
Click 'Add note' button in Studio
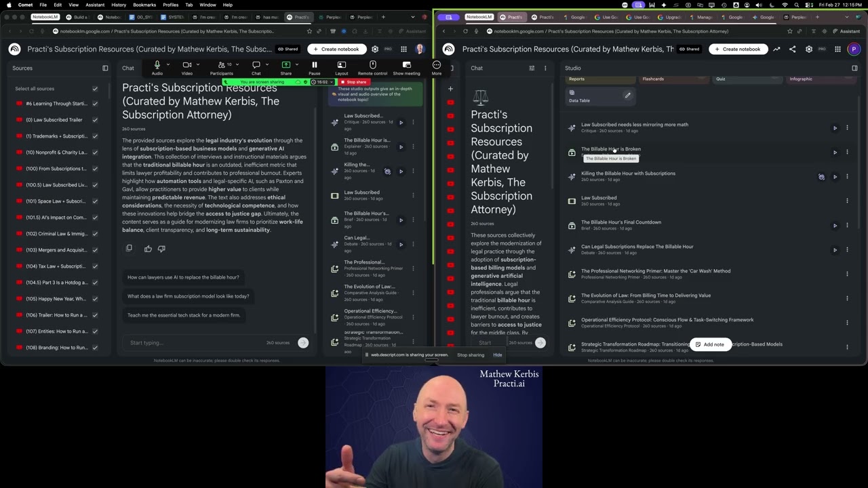tap(710, 344)
